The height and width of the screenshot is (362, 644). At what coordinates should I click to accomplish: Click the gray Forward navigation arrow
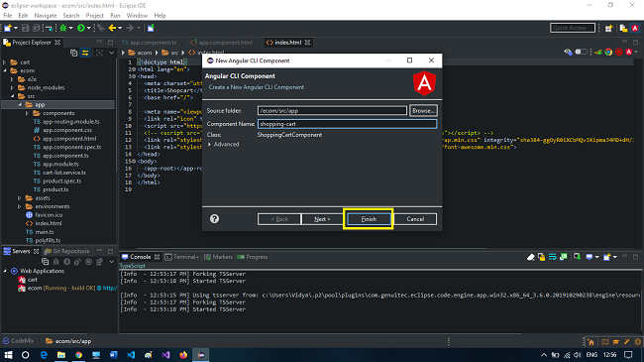click(x=130, y=28)
